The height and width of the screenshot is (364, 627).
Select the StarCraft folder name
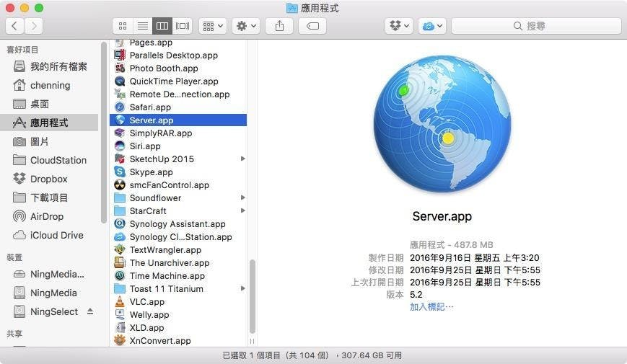tap(148, 211)
